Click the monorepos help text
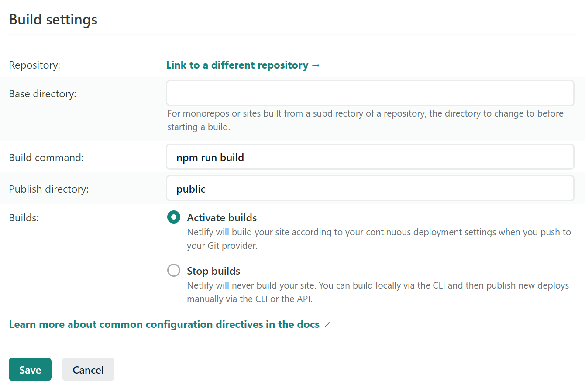The height and width of the screenshot is (392, 585). point(365,120)
